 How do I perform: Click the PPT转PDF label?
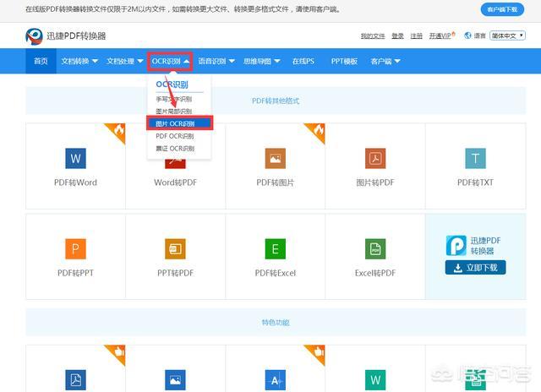click(x=175, y=273)
